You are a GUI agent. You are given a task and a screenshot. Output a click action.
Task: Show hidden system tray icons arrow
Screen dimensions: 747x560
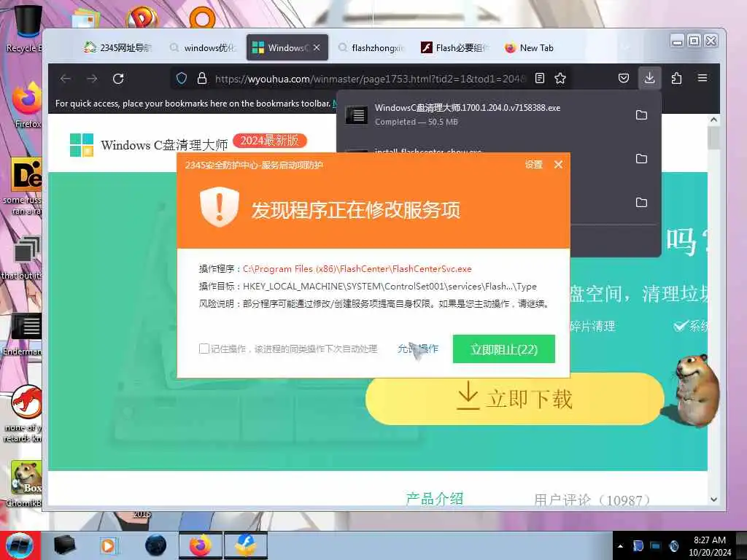click(620, 546)
